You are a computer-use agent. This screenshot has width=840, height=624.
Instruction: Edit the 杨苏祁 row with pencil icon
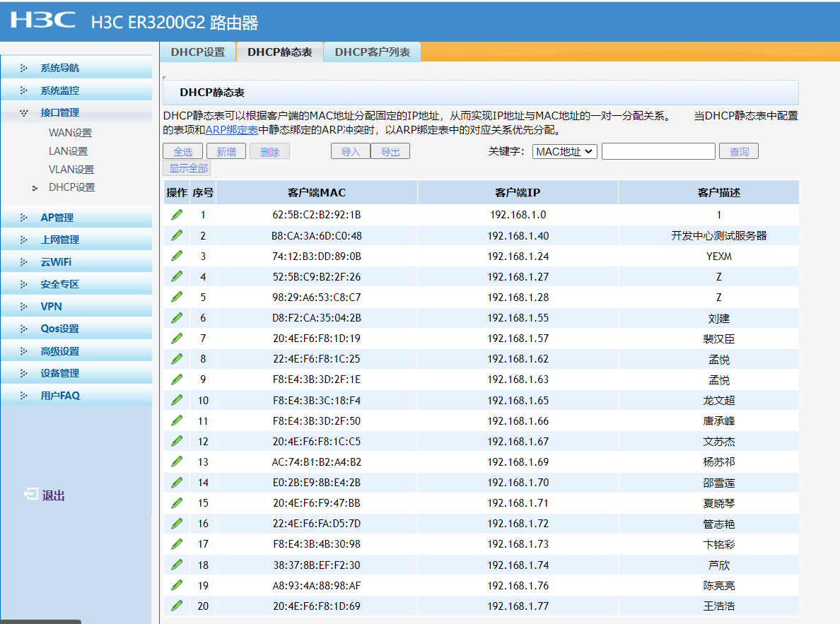[177, 461]
